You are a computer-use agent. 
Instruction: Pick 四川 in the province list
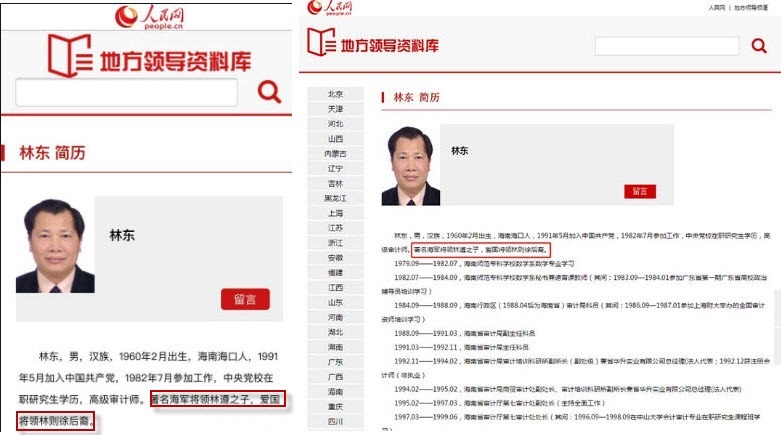pyautogui.click(x=335, y=422)
